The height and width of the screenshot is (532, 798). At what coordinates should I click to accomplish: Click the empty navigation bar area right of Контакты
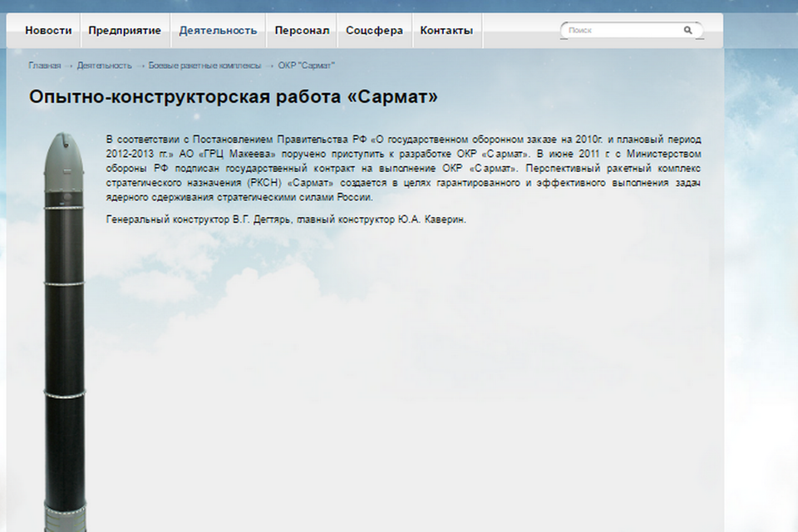[520, 31]
